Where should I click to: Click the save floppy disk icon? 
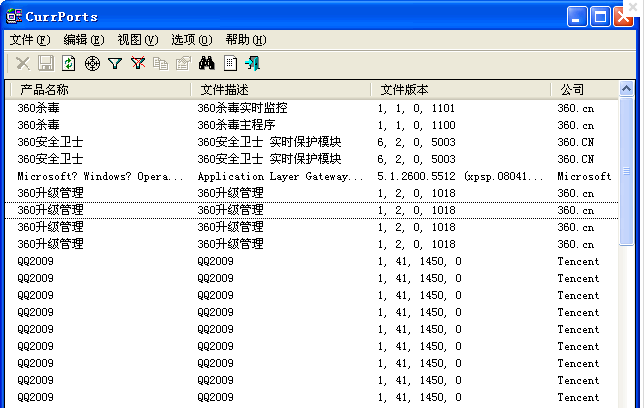click(x=46, y=64)
